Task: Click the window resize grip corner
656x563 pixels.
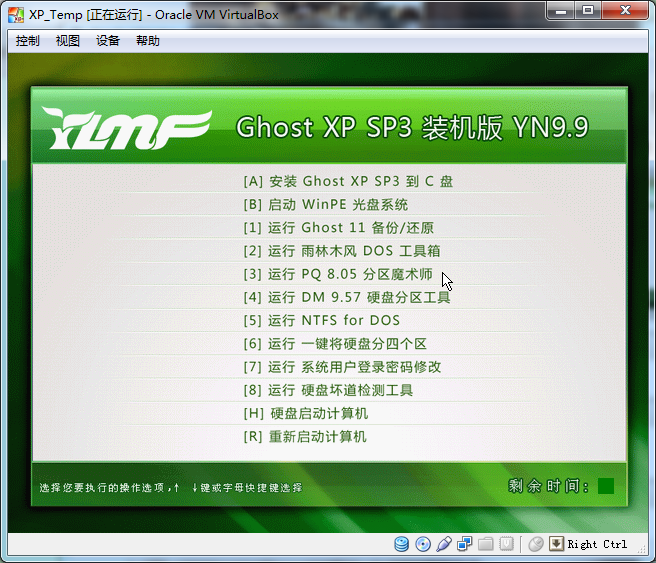Action: click(x=641, y=550)
